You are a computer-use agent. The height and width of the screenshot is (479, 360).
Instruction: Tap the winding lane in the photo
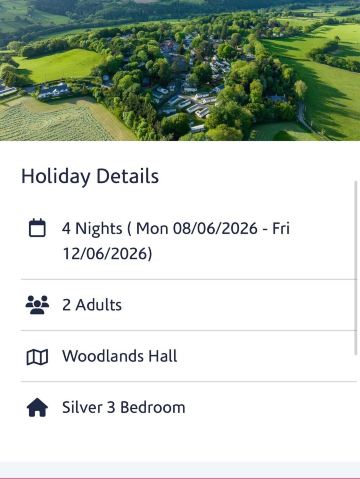coord(304,117)
